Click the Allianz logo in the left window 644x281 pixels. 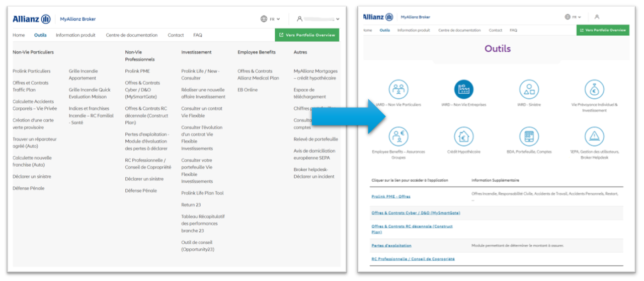[x=32, y=19]
